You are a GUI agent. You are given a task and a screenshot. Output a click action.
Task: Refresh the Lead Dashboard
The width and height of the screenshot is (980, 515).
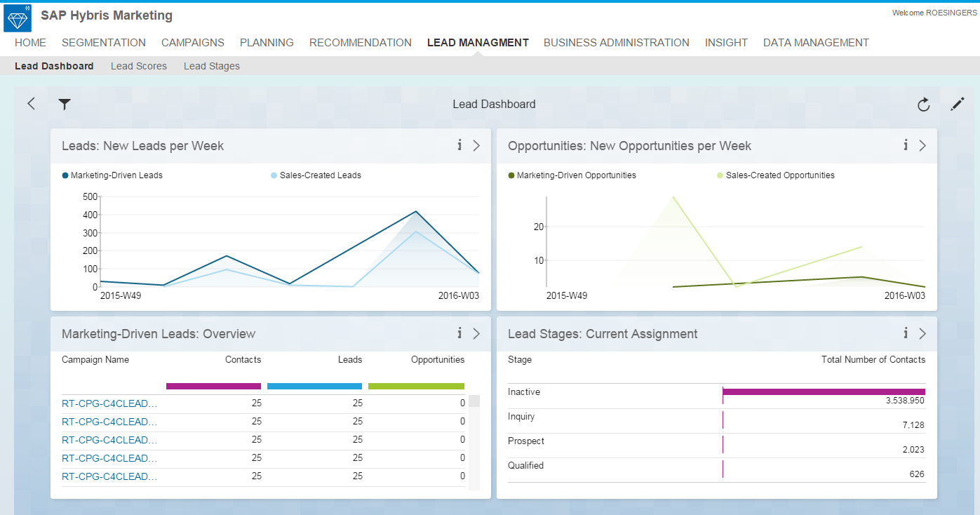click(924, 105)
